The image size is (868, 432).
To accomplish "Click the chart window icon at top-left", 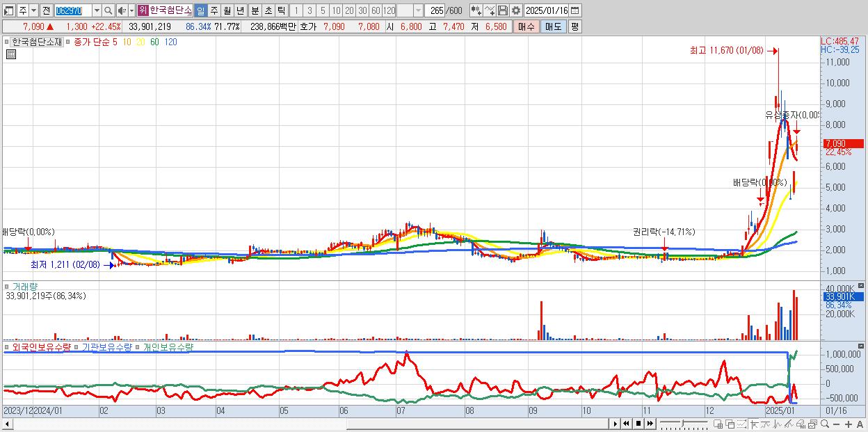I will point(8,10).
